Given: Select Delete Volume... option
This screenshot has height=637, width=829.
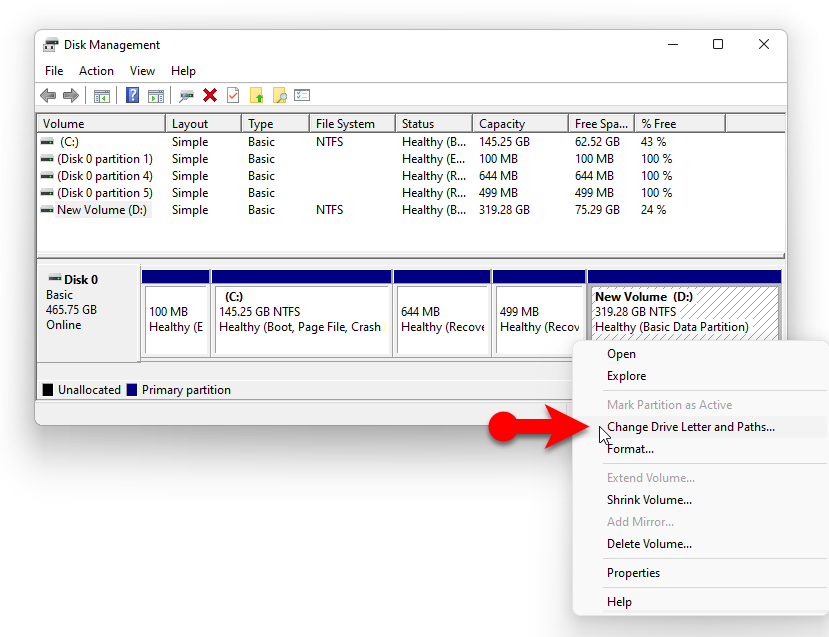Looking at the screenshot, I should pos(700,544).
